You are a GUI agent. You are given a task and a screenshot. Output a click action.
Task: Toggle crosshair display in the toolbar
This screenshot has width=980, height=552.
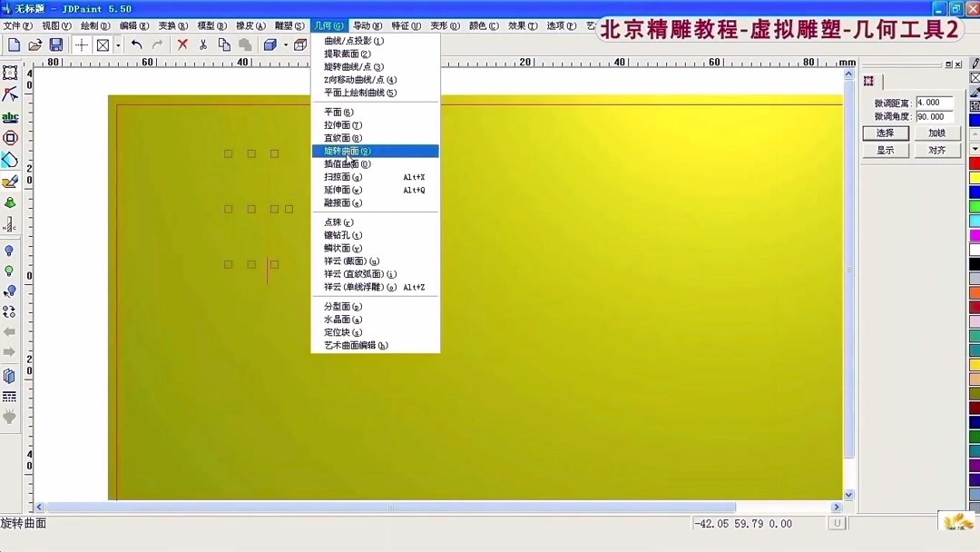click(x=82, y=44)
